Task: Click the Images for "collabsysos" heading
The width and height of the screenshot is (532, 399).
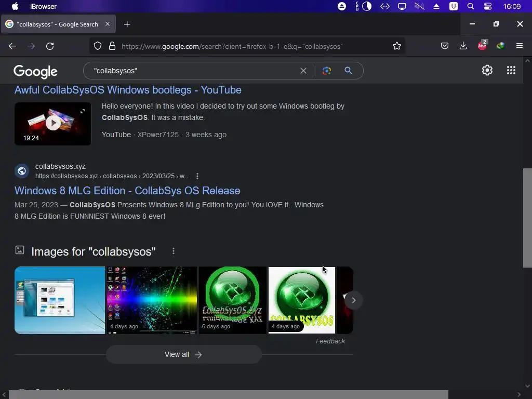Action: pos(94,252)
